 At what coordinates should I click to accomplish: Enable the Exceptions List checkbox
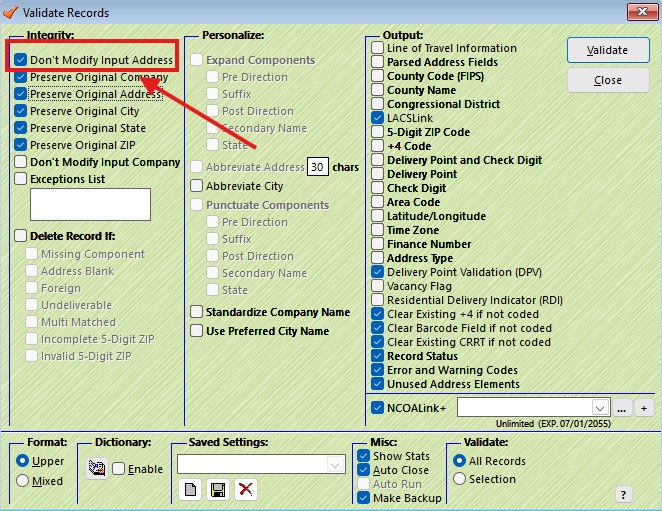[20, 179]
